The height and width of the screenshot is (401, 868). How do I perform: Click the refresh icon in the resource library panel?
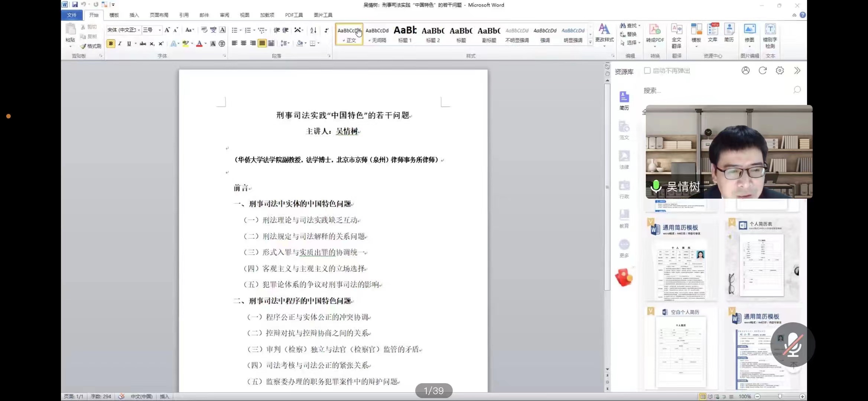(763, 71)
